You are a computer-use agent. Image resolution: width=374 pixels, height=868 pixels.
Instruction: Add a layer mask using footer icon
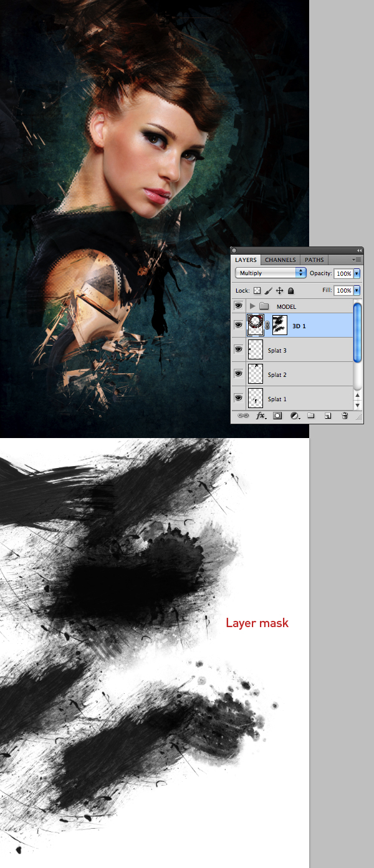coord(278,416)
